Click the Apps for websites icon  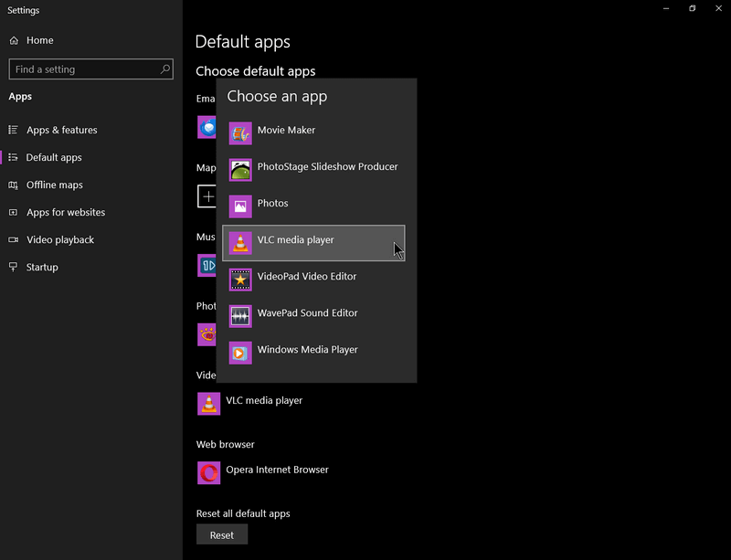tap(14, 212)
